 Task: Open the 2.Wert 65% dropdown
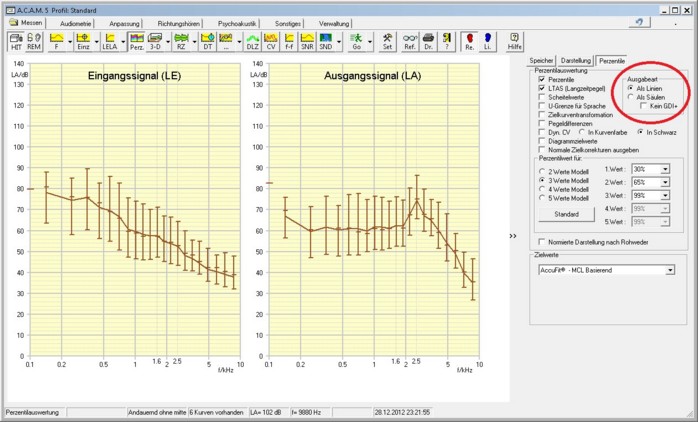665,183
